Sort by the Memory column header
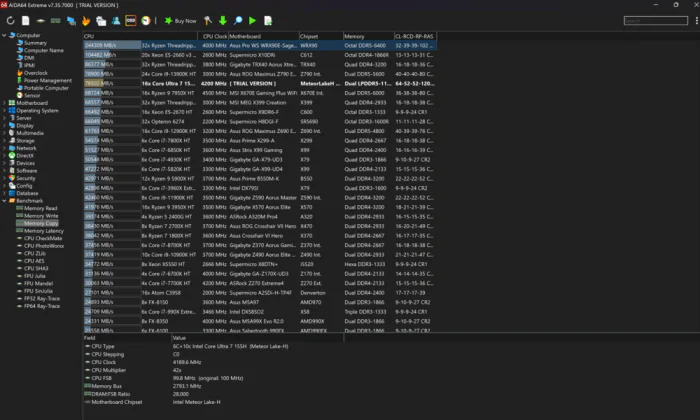The width and height of the screenshot is (700, 420). tap(368, 36)
